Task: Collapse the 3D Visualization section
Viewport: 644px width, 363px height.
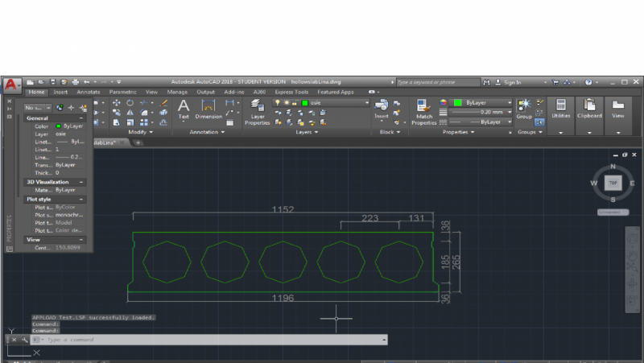Action: click(x=82, y=182)
